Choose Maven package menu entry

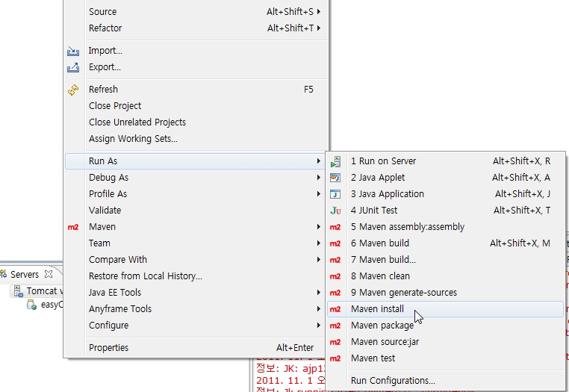click(x=382, y=326)
